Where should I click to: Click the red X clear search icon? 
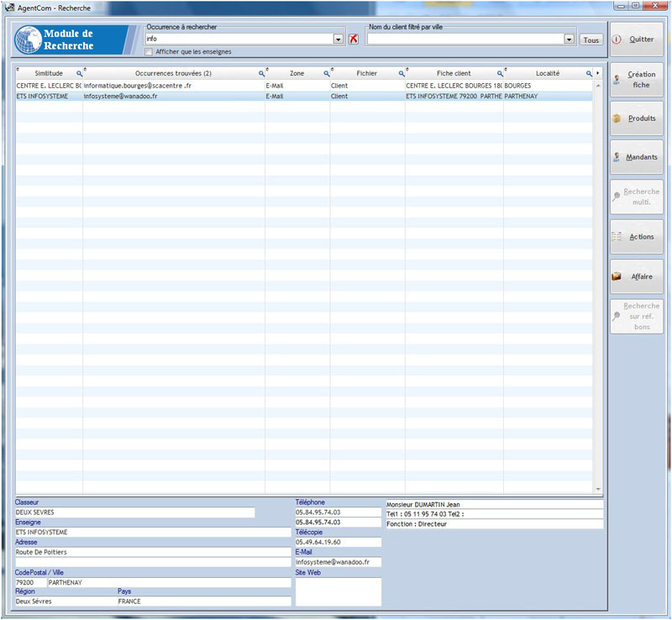354,39
